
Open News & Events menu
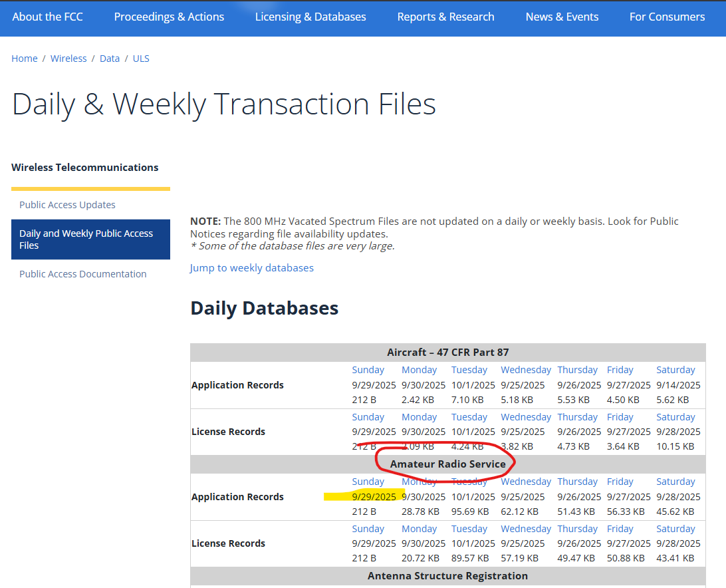[562, 17]
